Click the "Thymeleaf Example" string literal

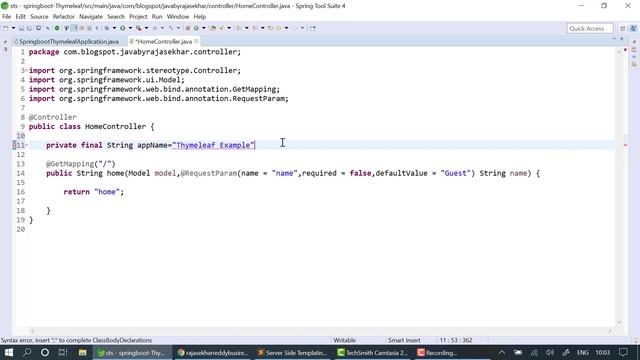click(213, 145)
